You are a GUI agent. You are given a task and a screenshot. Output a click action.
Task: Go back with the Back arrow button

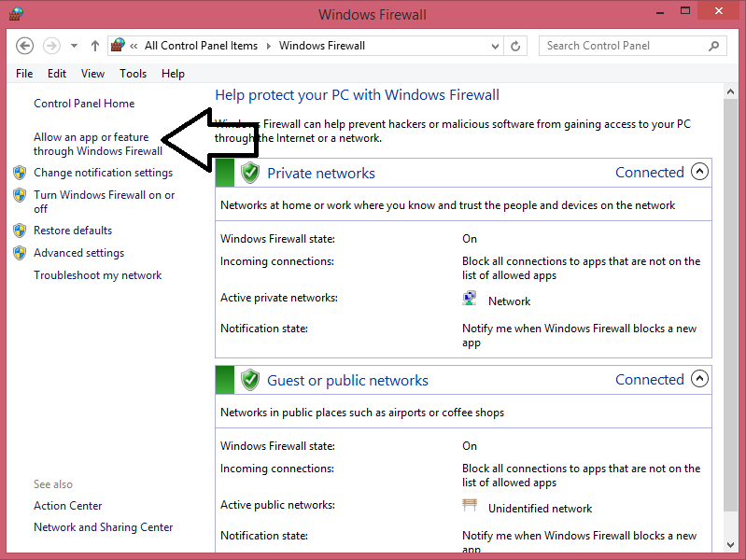(x=24, y=46)
